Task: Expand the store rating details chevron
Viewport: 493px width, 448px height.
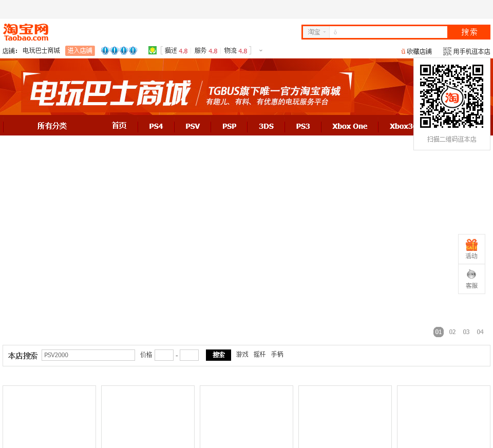Action: (x=261, y=51)
